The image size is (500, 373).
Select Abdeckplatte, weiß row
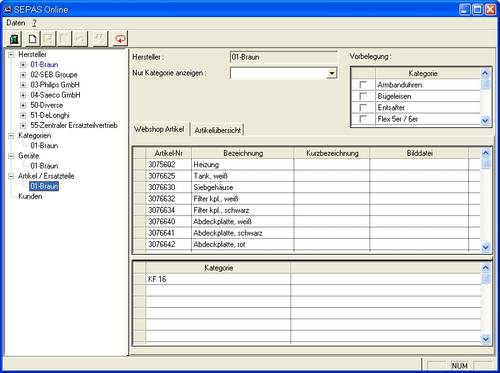307,221
